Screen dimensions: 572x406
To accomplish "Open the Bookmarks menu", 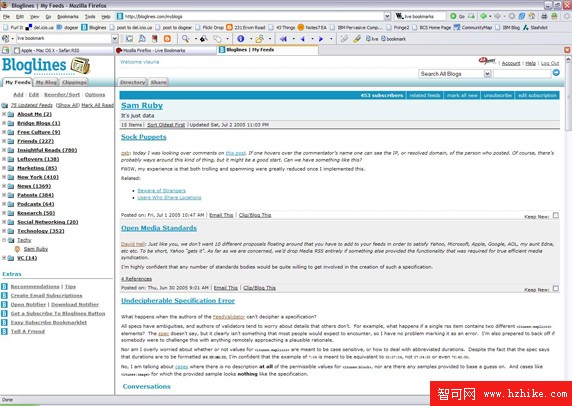I will coord(68,16).
